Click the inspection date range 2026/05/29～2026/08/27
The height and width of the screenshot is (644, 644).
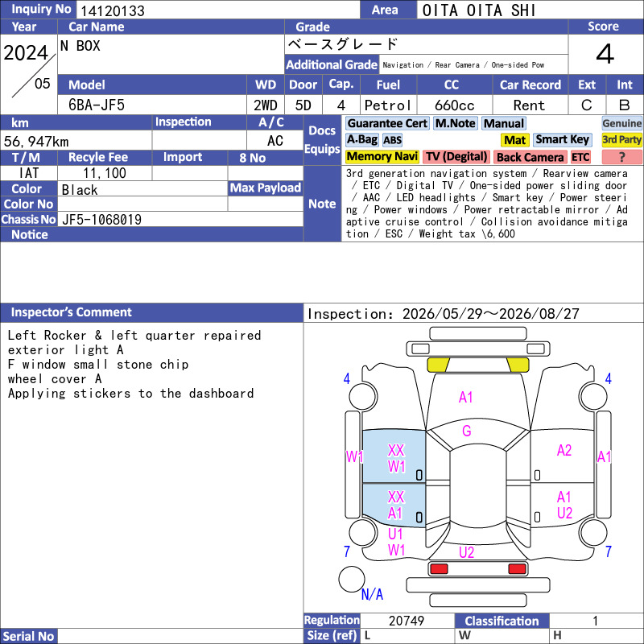pos(490,314)
